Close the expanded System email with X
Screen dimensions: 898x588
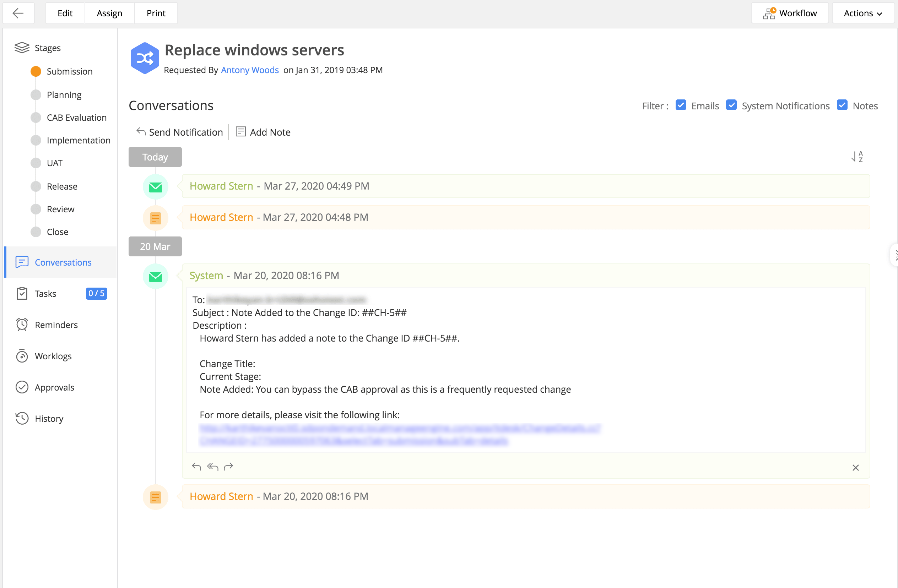pos(855,468)
